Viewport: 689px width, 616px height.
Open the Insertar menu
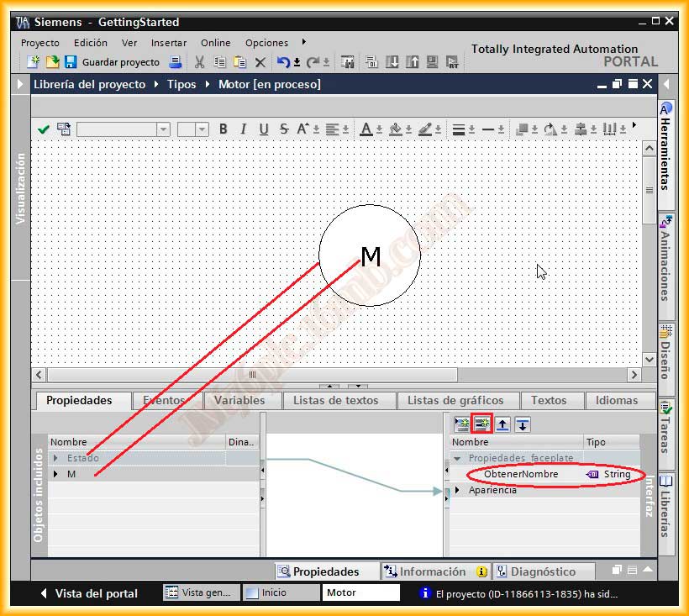[169, 43]
